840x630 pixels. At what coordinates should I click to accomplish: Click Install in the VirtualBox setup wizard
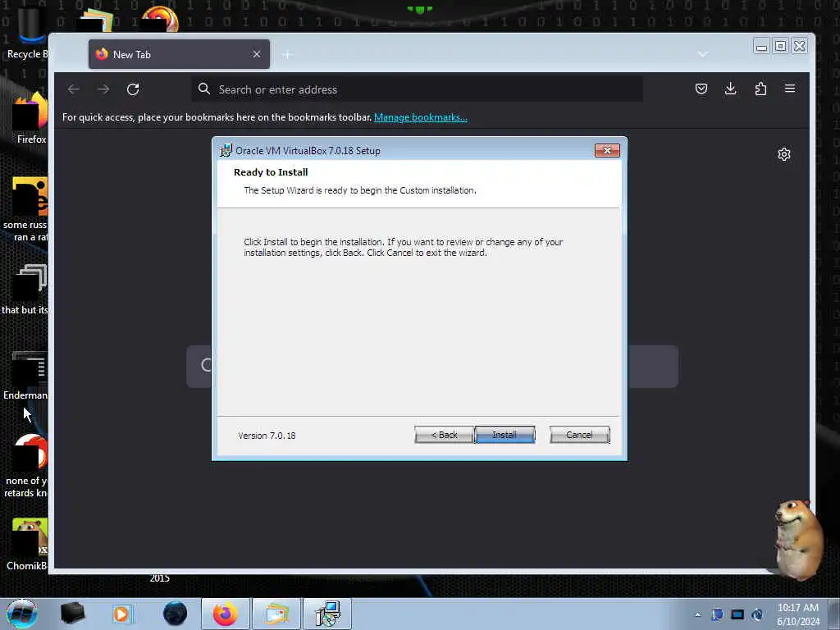(x=504, y=435)
